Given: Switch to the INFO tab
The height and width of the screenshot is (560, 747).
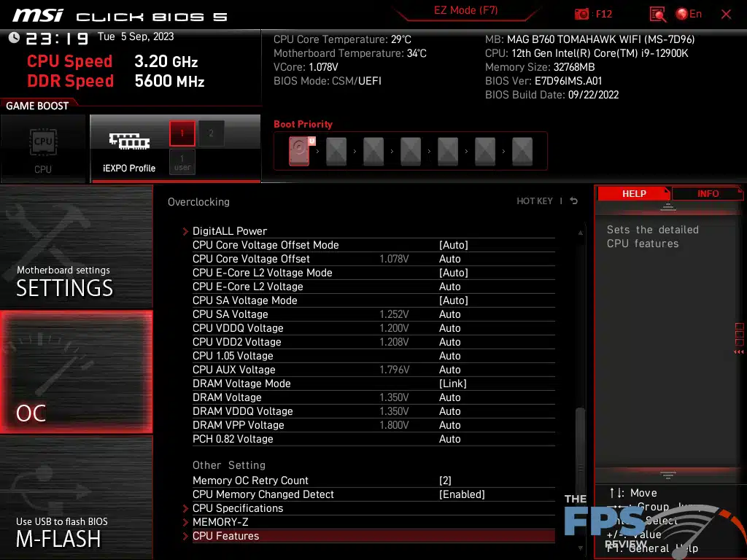Looking at the screenshot, I should [708, 194].
